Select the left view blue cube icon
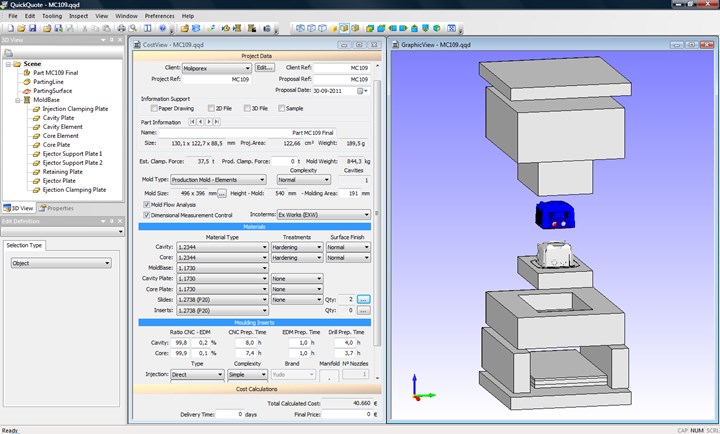The image size is (720, 434). point(392,28)
